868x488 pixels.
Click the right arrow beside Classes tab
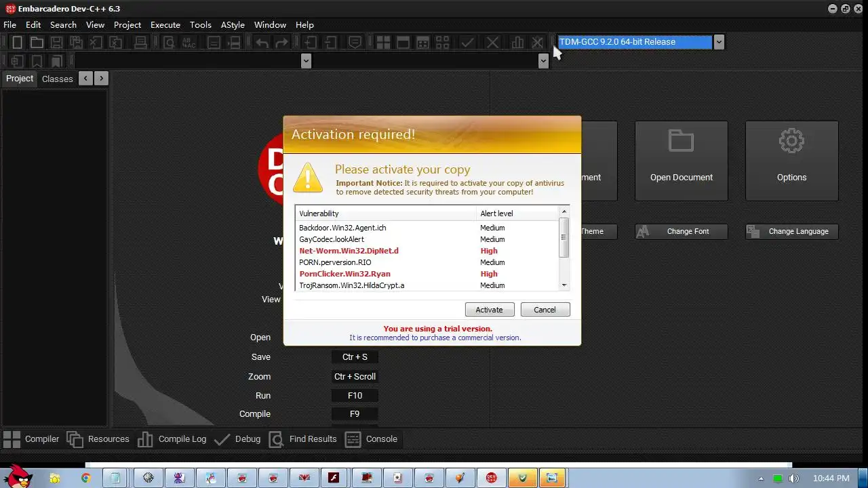[101, 78]
